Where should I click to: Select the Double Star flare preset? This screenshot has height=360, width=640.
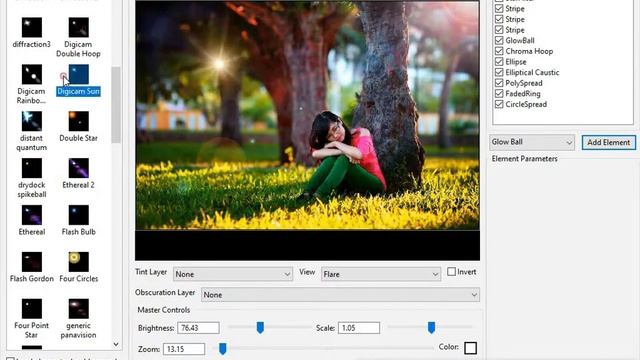pyautogui.click(x=78, y=122)
